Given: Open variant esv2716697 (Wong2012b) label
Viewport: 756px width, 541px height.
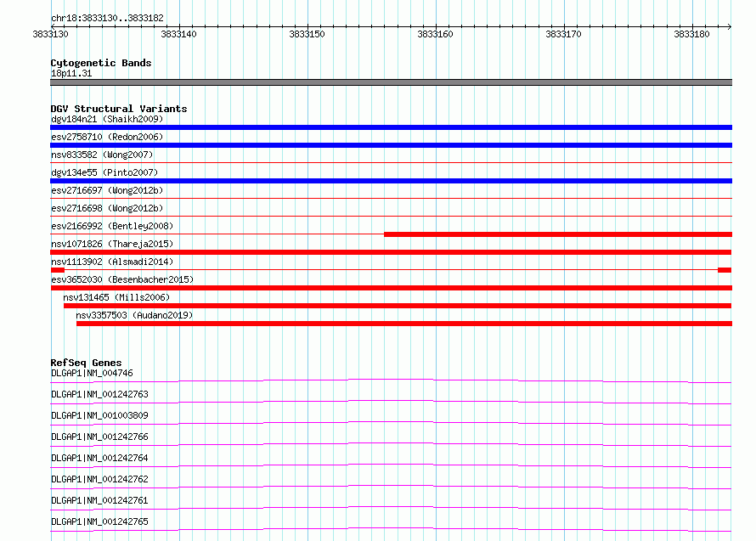Looking at the screenshot, I should [x=107, y=190].
